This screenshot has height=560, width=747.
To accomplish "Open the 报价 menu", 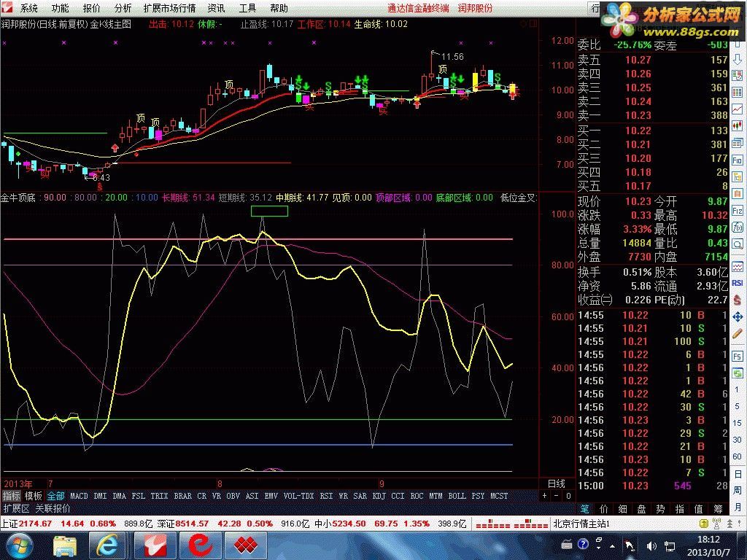I will tap(91, 8).
